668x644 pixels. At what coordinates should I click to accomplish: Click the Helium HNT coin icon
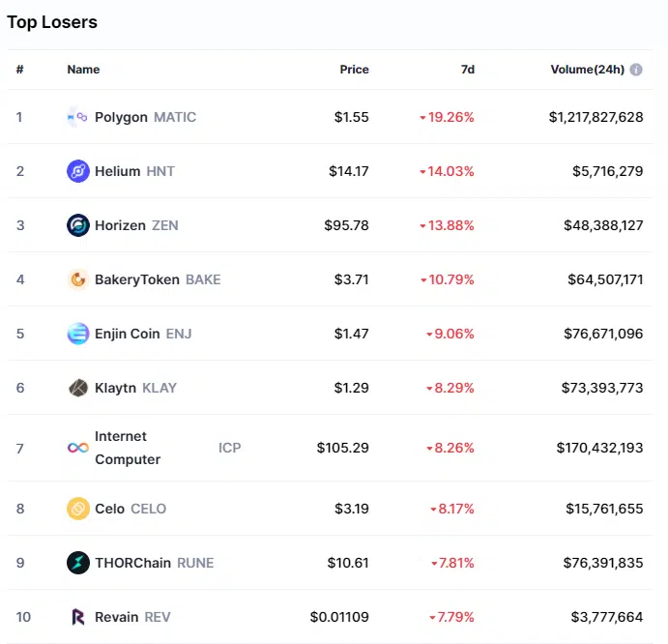click(78, 171)
